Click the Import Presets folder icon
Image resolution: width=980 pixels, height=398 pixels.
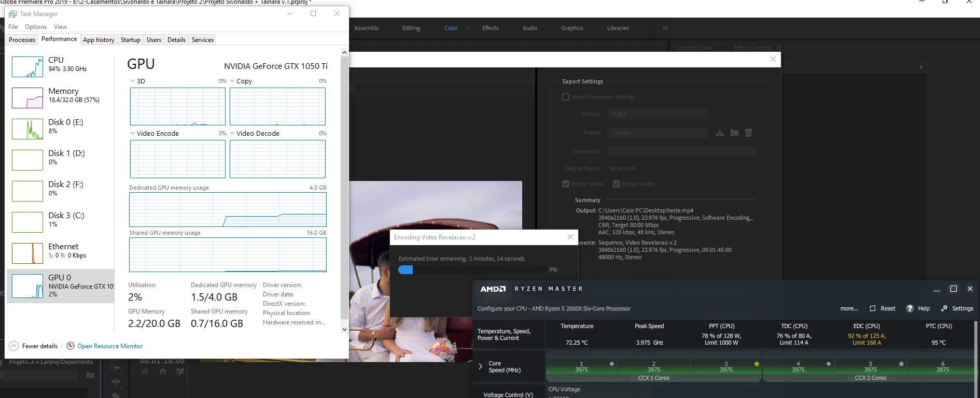click(x=734, y=133)
